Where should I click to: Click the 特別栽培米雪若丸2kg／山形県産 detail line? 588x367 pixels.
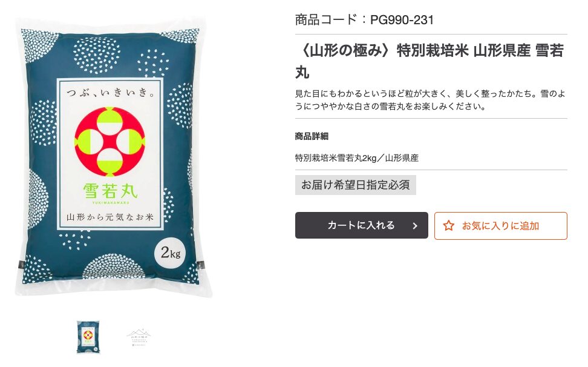coord(357,158)
